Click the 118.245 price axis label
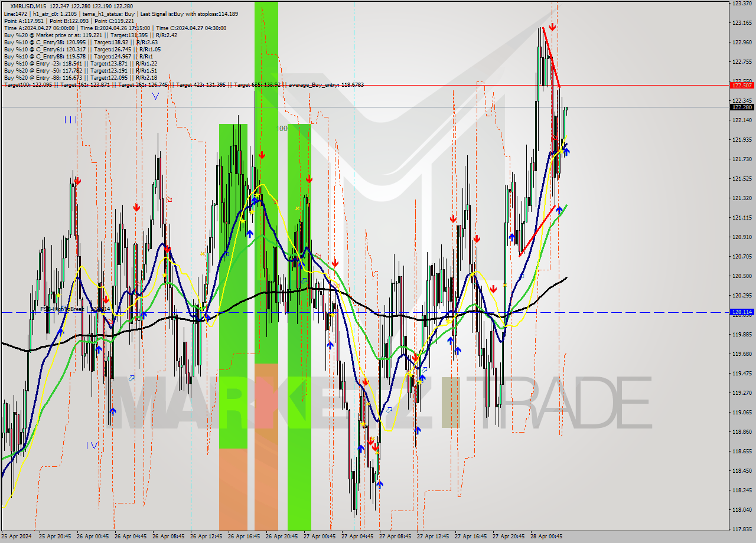 pyautogui.click(x=742, y=490)
